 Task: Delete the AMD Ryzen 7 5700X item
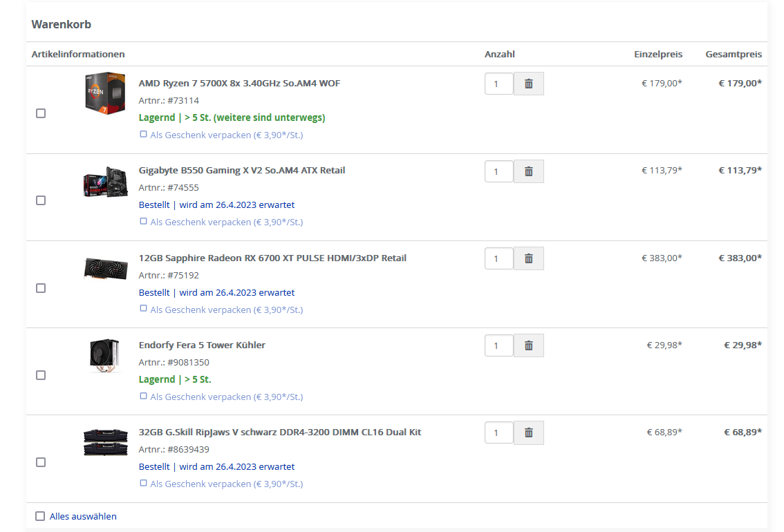click(529, 84)
